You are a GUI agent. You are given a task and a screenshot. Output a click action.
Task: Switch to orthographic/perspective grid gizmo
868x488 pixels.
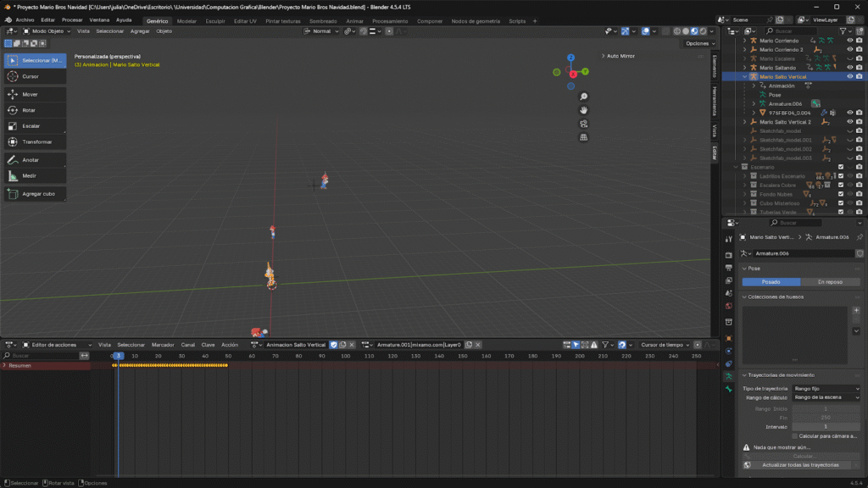(x=584, y=137)
